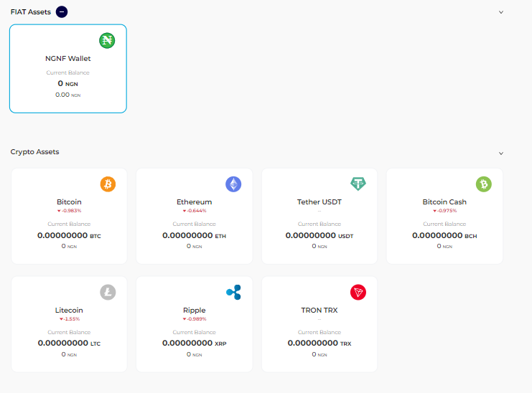
Task: Click the gray Litecoin logo icon
Action: (108, 292)
